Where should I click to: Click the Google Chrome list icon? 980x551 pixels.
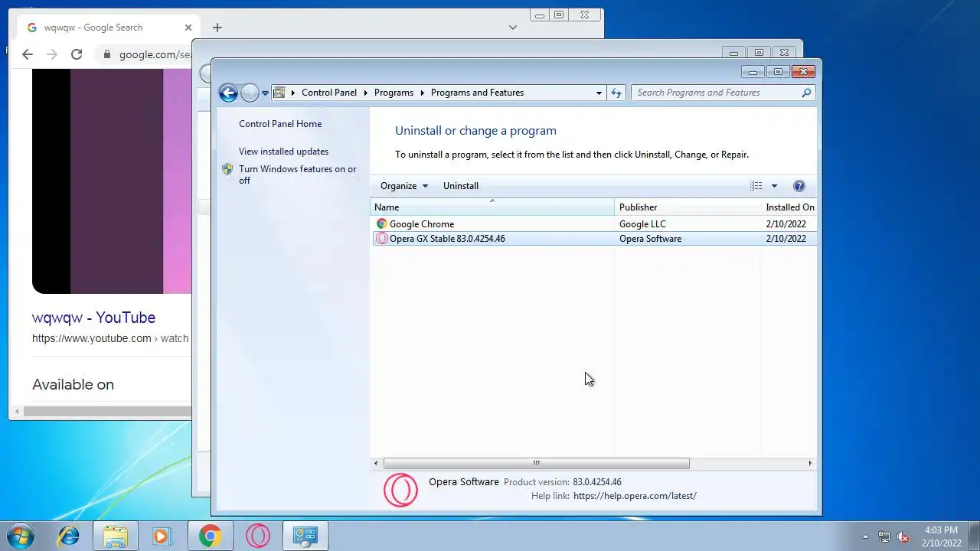click(382, 224)
